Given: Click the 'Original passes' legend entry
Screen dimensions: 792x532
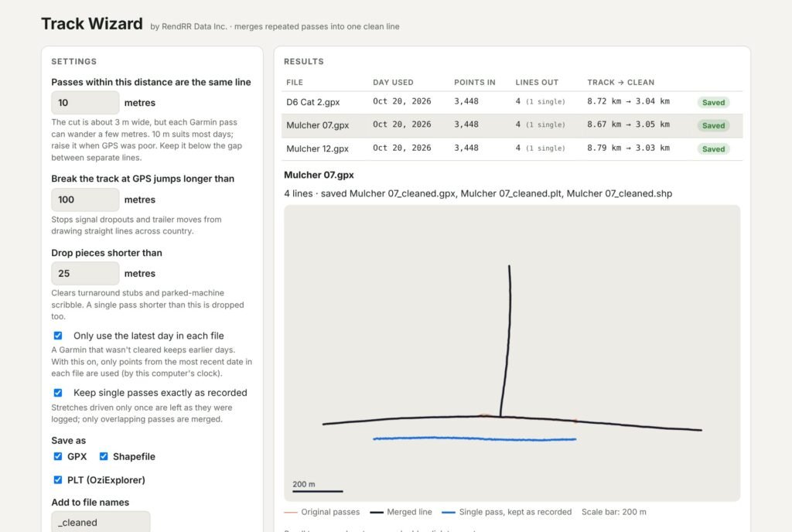Looking at the screenshot, I should pos(322,512).
